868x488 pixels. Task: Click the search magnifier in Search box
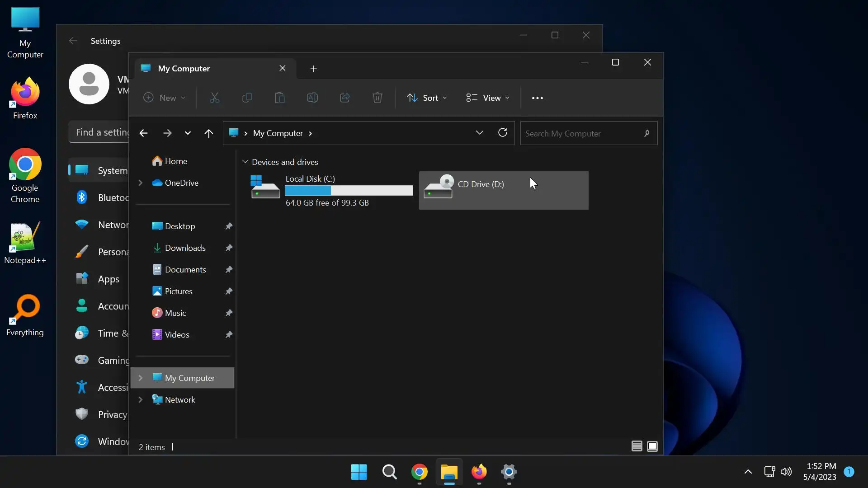pos(646,133)
